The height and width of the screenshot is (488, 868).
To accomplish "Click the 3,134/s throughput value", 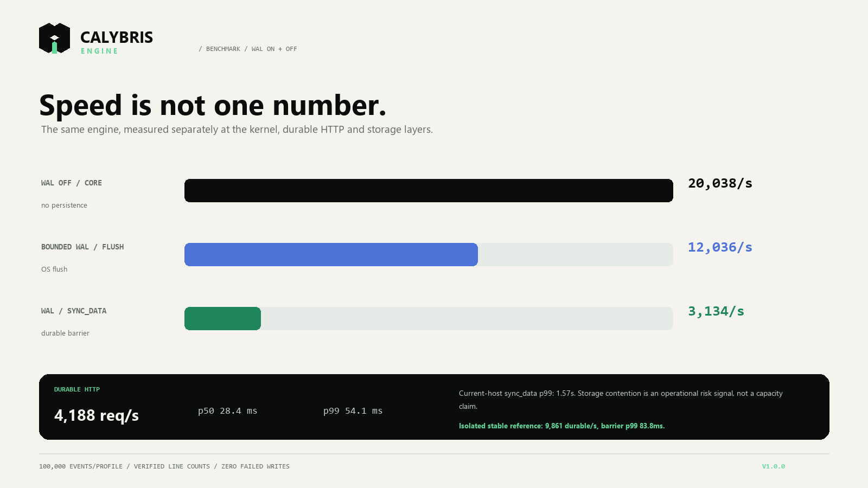I will (716, 311).
